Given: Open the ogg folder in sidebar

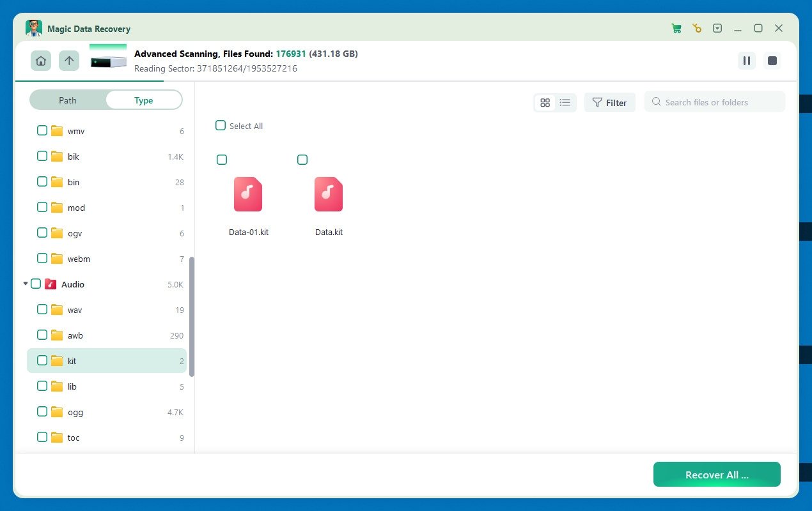Looking at the screenshot, I should point(75,412).
